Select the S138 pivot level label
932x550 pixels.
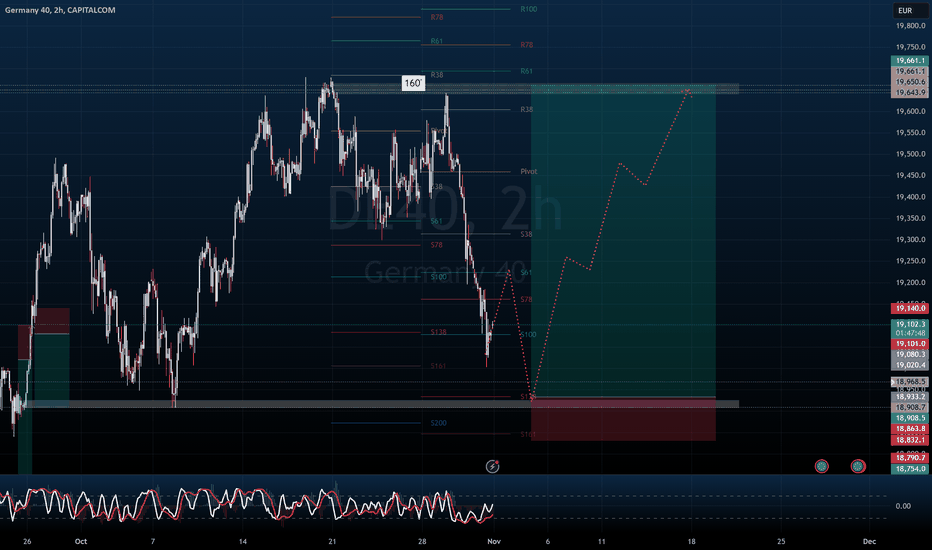(438, 332)
